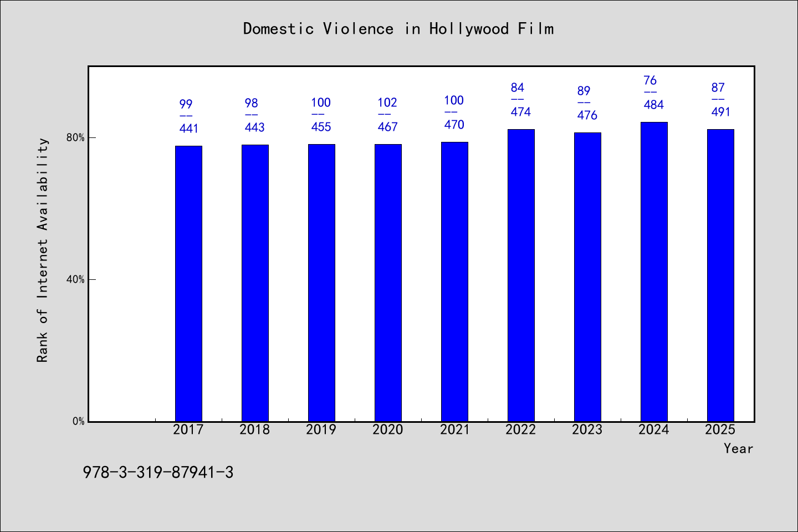The image size is (798, 532).
Task: Click the 80% y-axis tick label
Action: point(75,137)
